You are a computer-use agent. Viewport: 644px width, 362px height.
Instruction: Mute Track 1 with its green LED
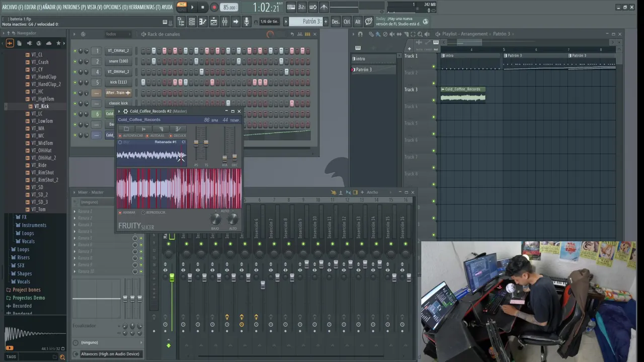tap(434, 66)
